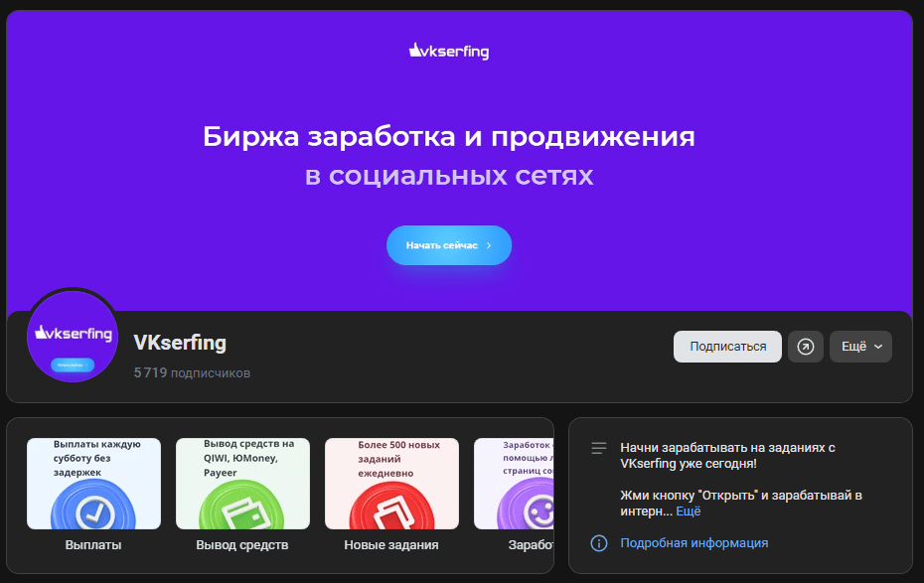Click the description lines icon
Viewport: 924px width, 583px height.
pos(599,448)
